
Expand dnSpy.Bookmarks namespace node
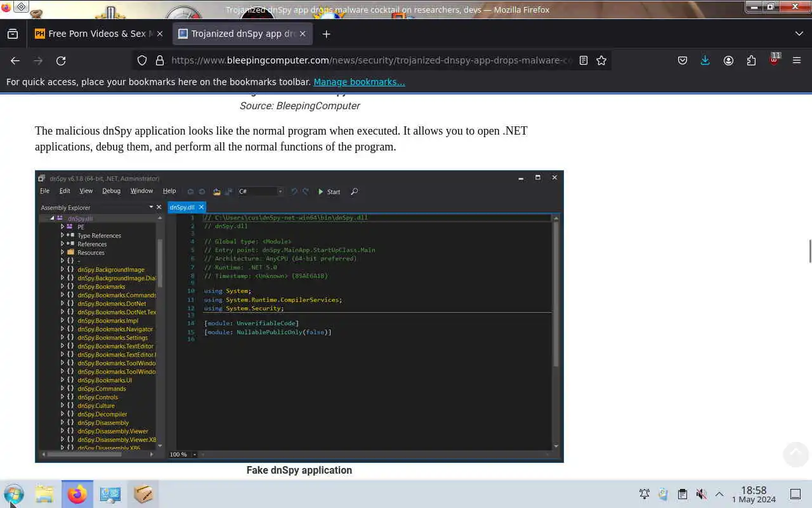(62, 286)
